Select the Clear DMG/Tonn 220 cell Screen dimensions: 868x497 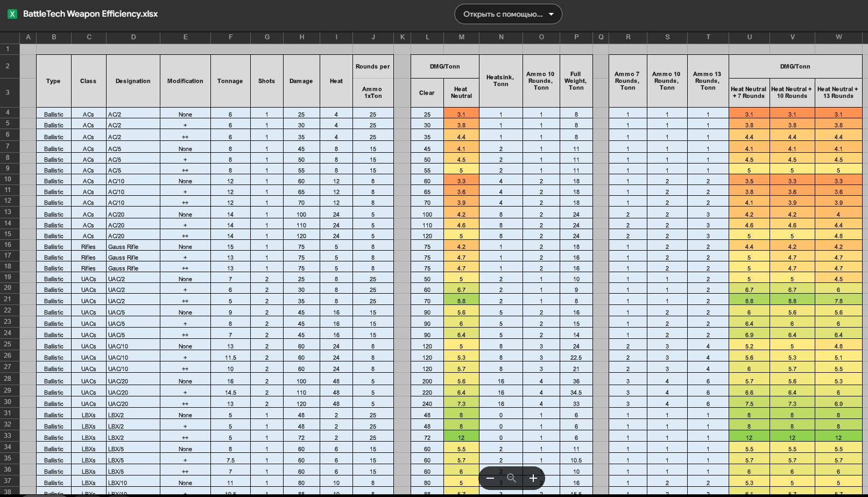pyautogui.click(x=427, y=392)
